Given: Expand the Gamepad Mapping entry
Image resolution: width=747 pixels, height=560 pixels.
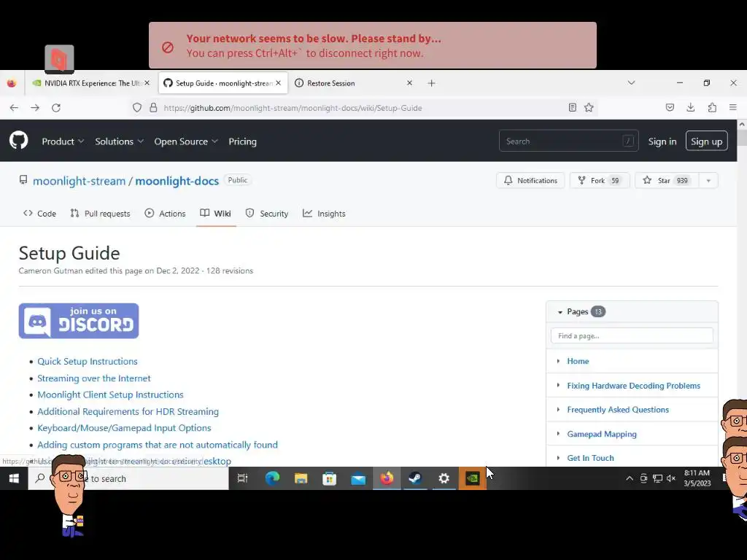Looking at the screenshot, I should coord(558,434).
